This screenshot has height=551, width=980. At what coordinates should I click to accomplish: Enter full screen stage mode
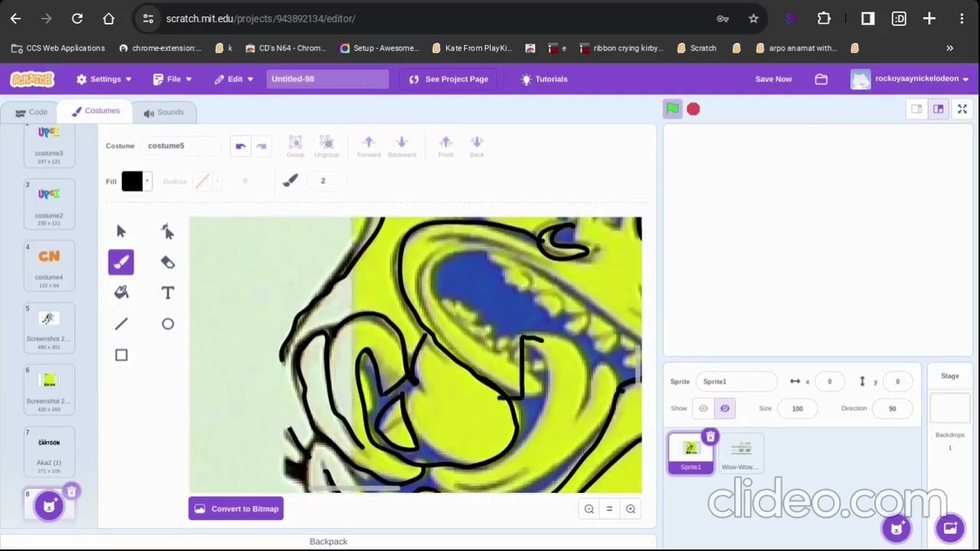[x=962, y=109]
